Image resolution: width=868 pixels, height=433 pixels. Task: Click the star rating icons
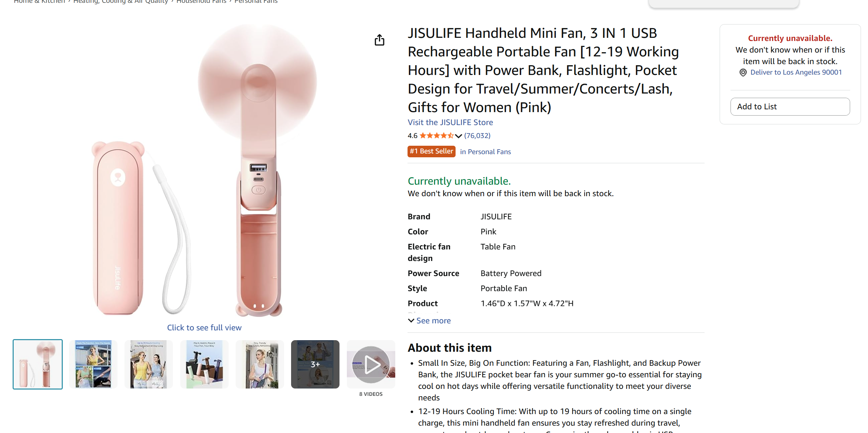[x=436, y=136]
